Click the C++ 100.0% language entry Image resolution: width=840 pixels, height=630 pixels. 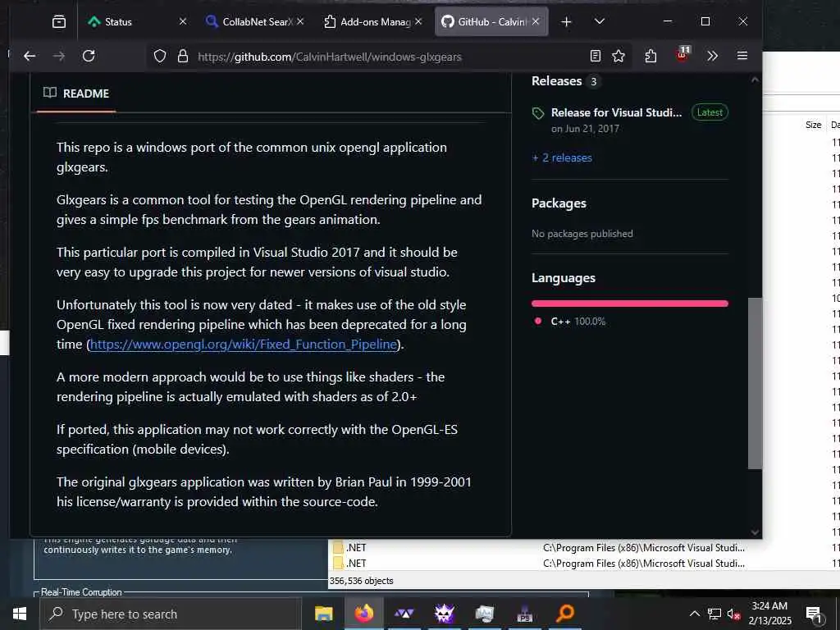[571, 322]
